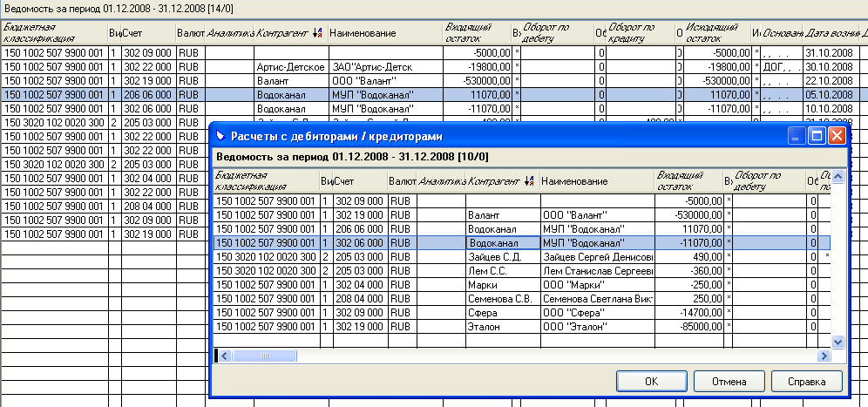This screenshot has height=407, width=868.
Task: Click highlighted Водоканал cell in the dialog
Action: pos(503,243)
